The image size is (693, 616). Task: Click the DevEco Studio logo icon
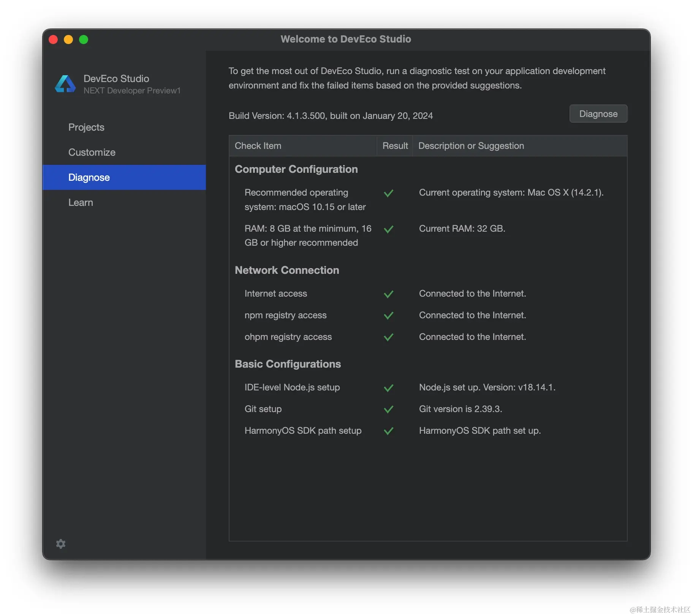pyautogui.click(x=65, y=84)
